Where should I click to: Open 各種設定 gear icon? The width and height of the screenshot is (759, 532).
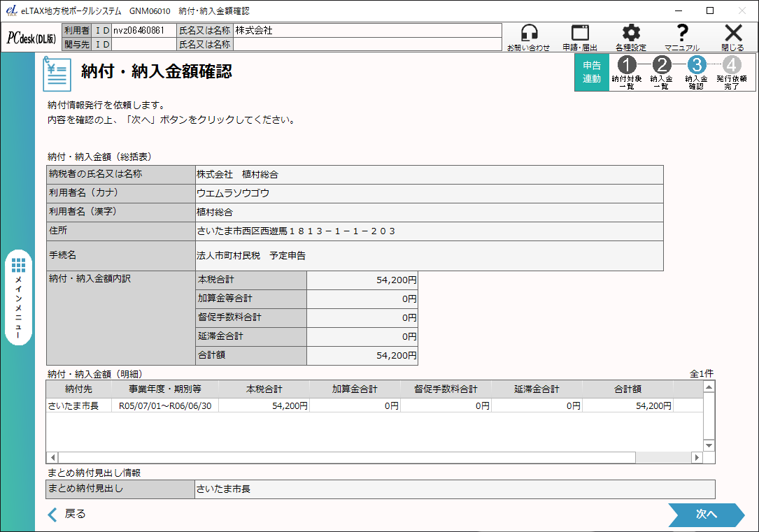click(631, 37)
